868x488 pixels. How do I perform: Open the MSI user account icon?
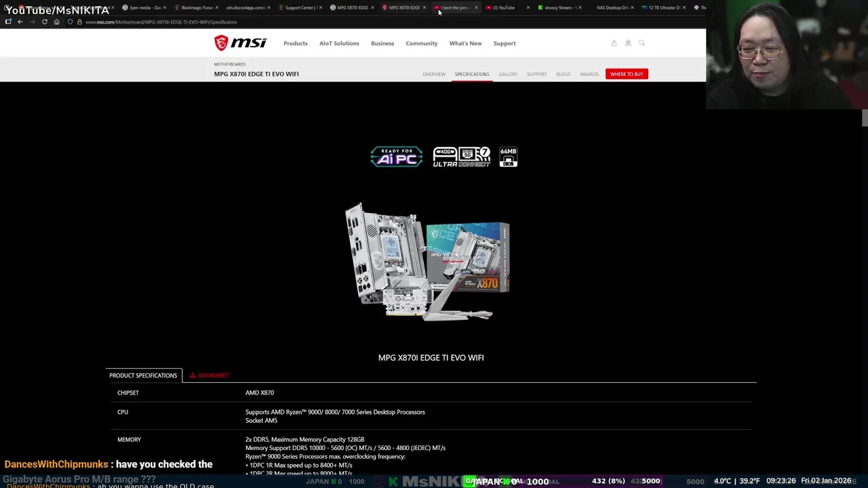click(x=614, y=43)
